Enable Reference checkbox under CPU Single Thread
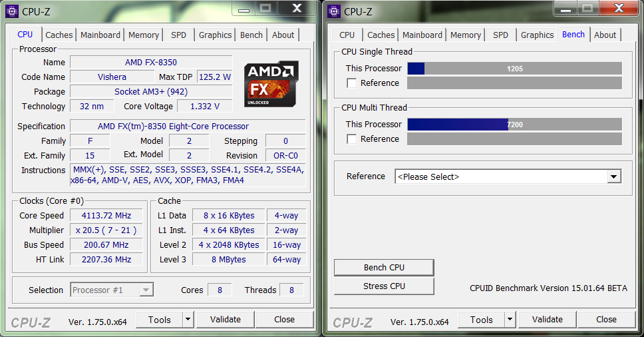Screen dimensions: 644x337 pos(351,83)
